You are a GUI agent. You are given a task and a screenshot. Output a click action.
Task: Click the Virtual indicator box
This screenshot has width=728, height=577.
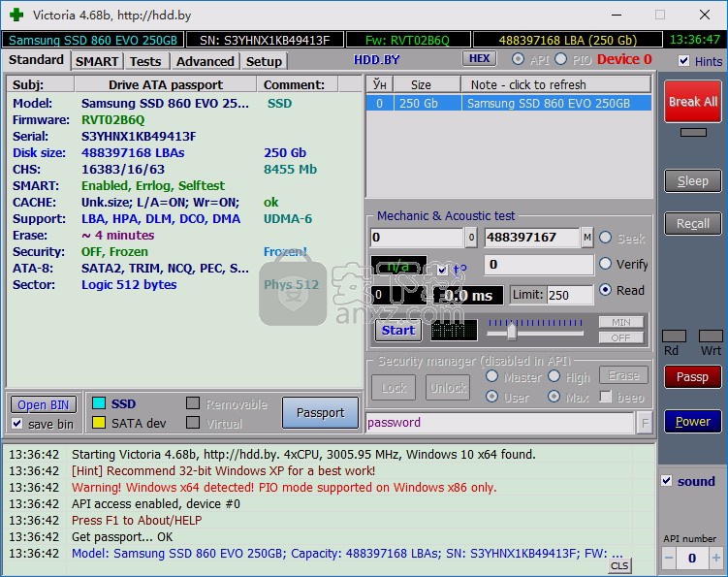[193, 422]
